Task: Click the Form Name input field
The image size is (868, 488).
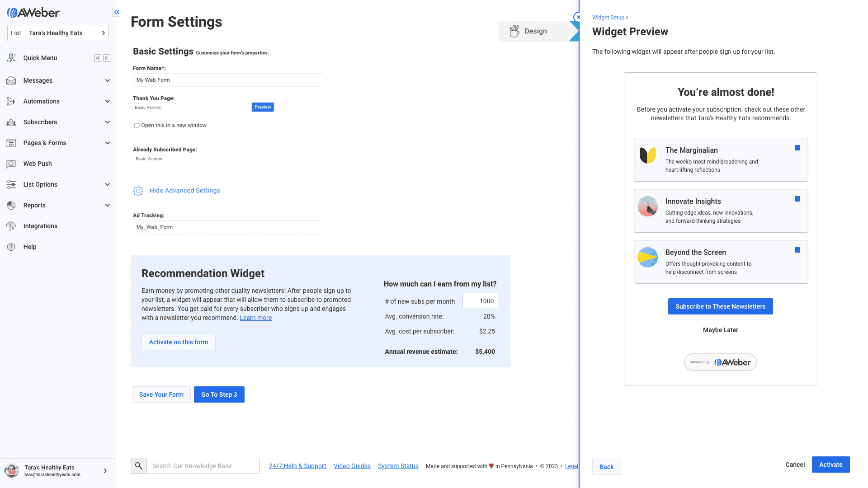Action: tap(228, 80)
